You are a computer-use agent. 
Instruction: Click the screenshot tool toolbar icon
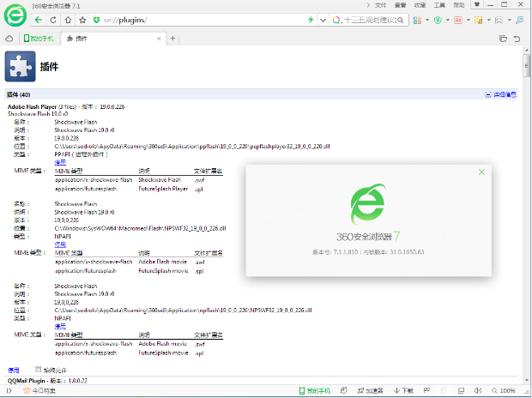coord(499,21)
